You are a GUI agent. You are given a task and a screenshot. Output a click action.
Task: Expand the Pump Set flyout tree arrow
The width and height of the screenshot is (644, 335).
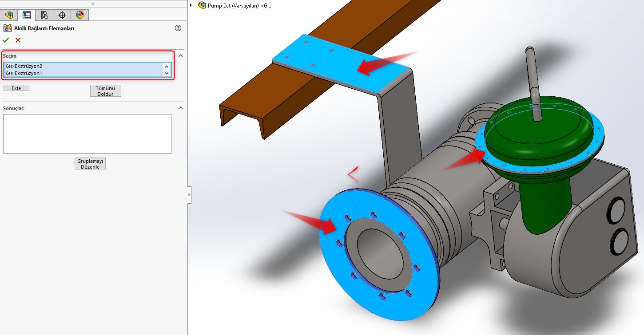191,5
